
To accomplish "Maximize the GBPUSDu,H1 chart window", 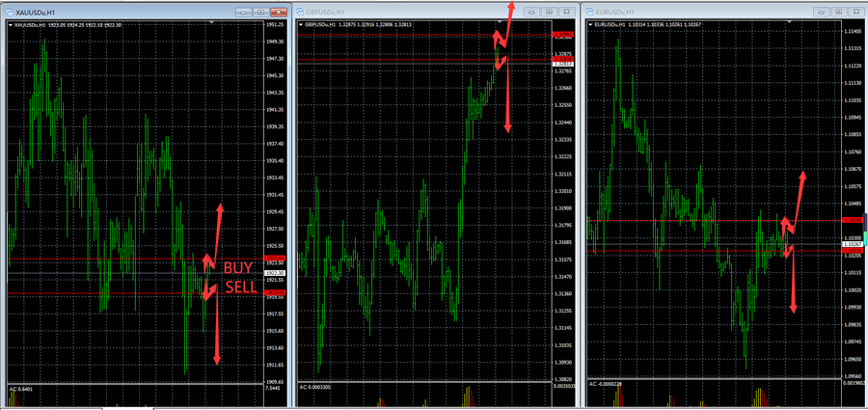I will [x=548, y=11].
